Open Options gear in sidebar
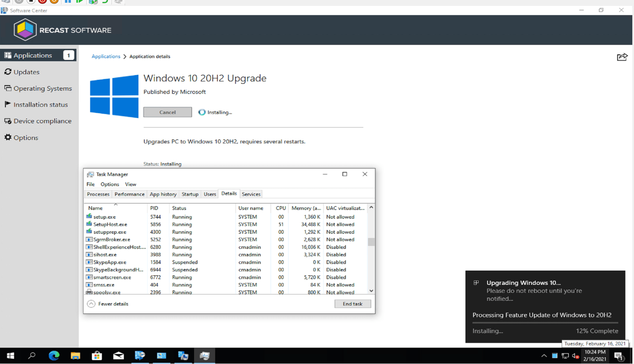This screenshot has height=364, width=634. click(x=25, y=137)
